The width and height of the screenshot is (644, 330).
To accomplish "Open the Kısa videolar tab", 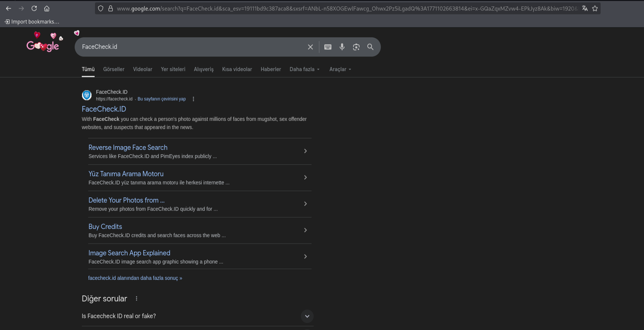I will pos(237,69).
